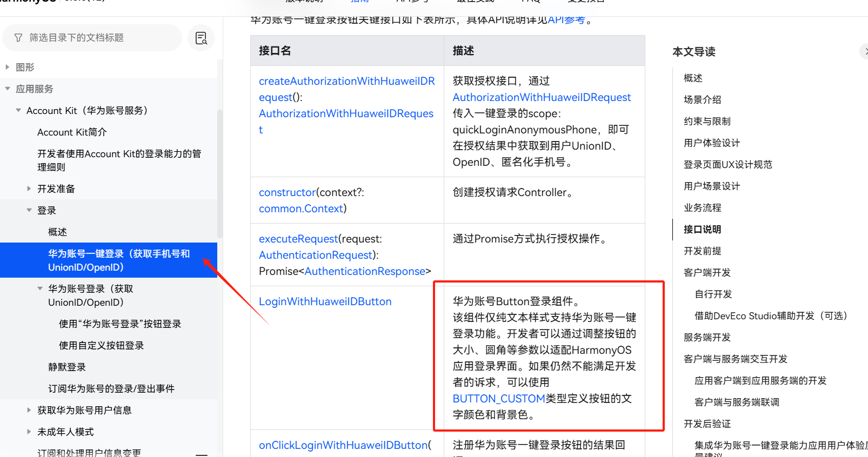Jump to 开发前提 section
868x457 pixels.
click(703, 251)
